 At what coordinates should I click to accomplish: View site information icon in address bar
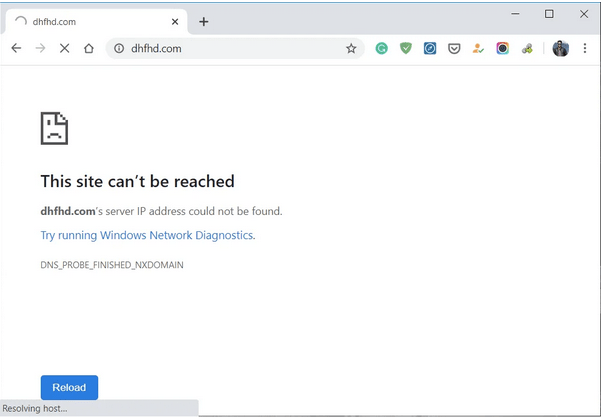(119, 48)
